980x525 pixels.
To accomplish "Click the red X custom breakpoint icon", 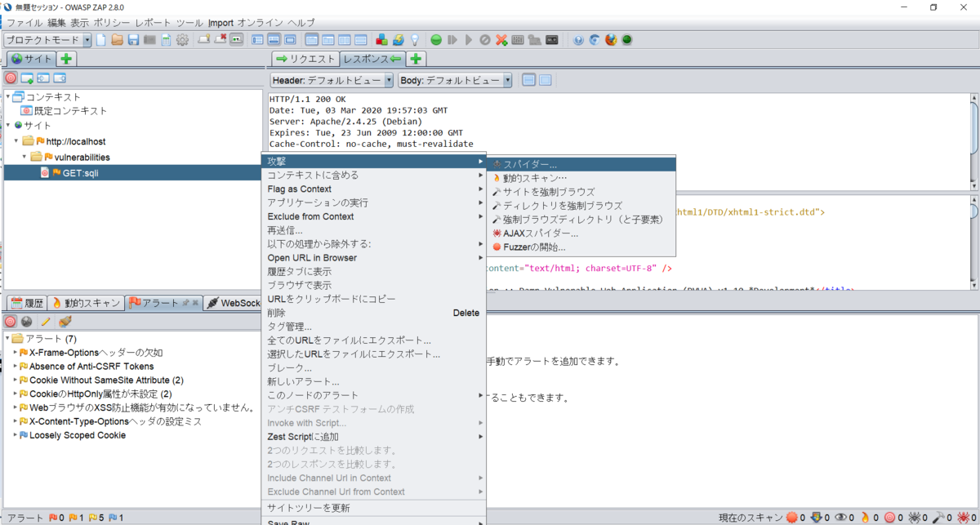I will click(x=501, y=39).
